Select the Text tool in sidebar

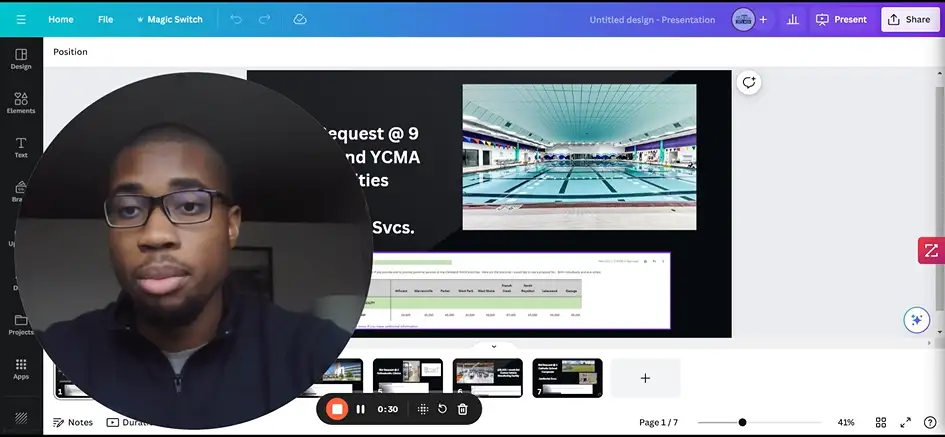tap(21, 147)
